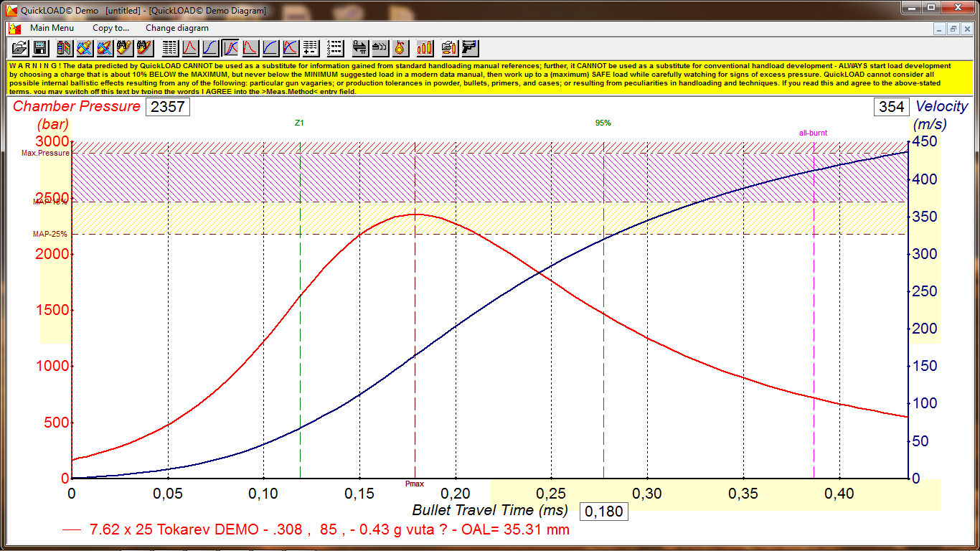Open the Copy to... menu
The height and width of the screenshot is (551, 980).
pyautogui.click(x=111, y=28)
